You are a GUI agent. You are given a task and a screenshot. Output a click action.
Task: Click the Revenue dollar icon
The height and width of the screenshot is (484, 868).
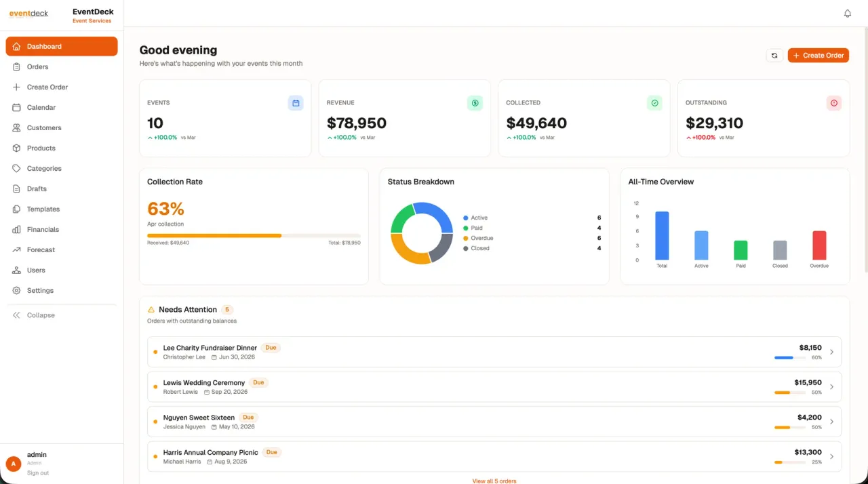coord(475,103)
